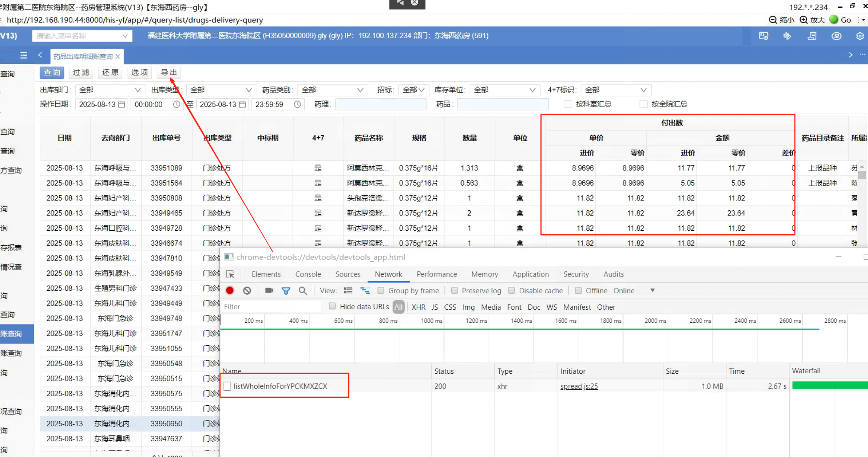Click the hamburger menu icon in sidebar
The height and width of the screenshot is (457, 868).
point(24,55)
